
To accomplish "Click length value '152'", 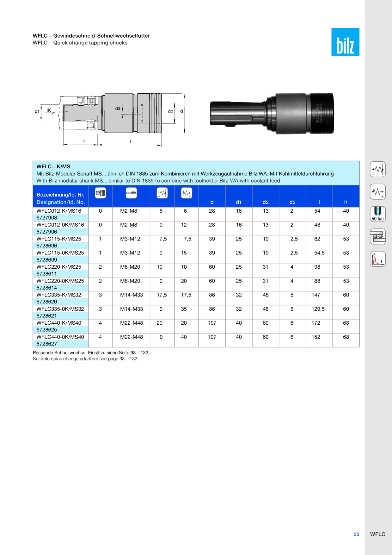I will [316, 337].
